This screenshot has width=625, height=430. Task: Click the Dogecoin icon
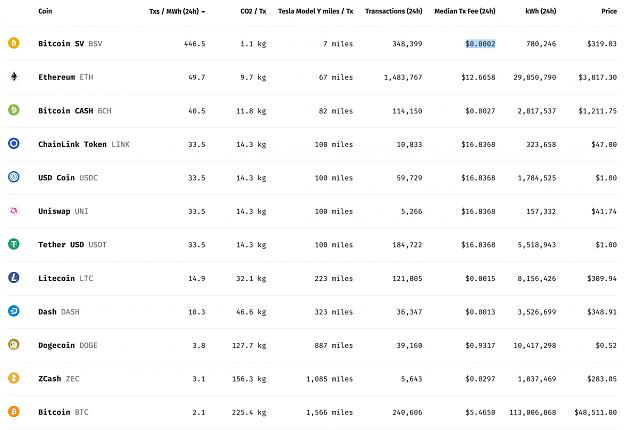coord(14,344)
